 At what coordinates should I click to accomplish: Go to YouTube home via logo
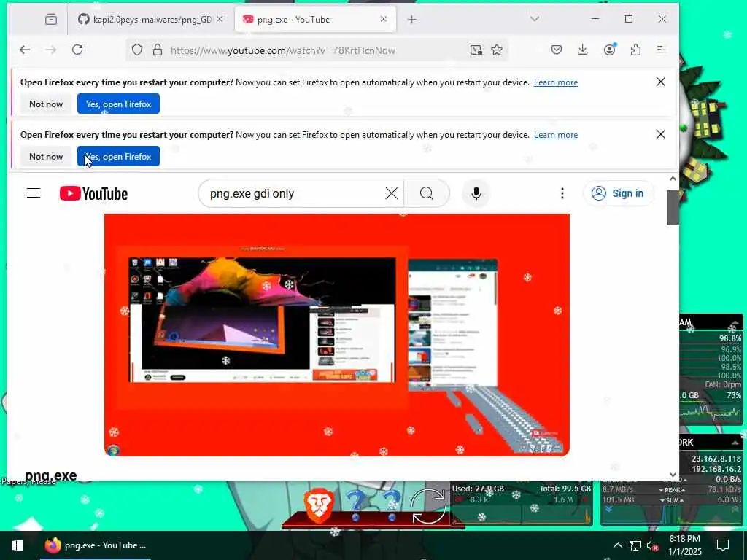pyautogui.click(x=94, y=193)
